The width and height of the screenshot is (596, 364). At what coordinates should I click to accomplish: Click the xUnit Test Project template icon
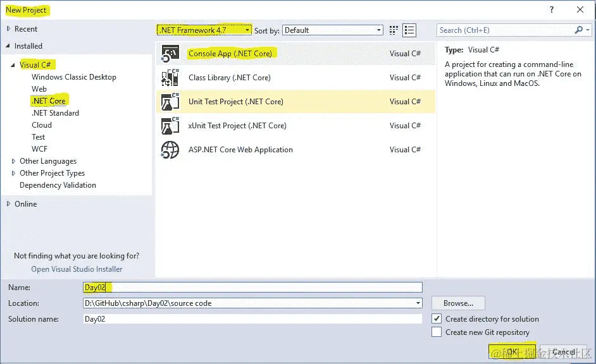[x=170, y=126]
